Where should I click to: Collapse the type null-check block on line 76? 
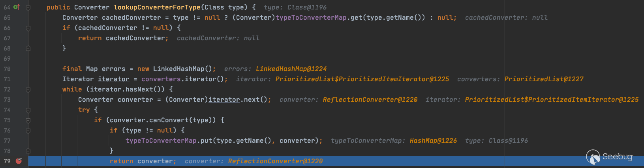[28, 131]
